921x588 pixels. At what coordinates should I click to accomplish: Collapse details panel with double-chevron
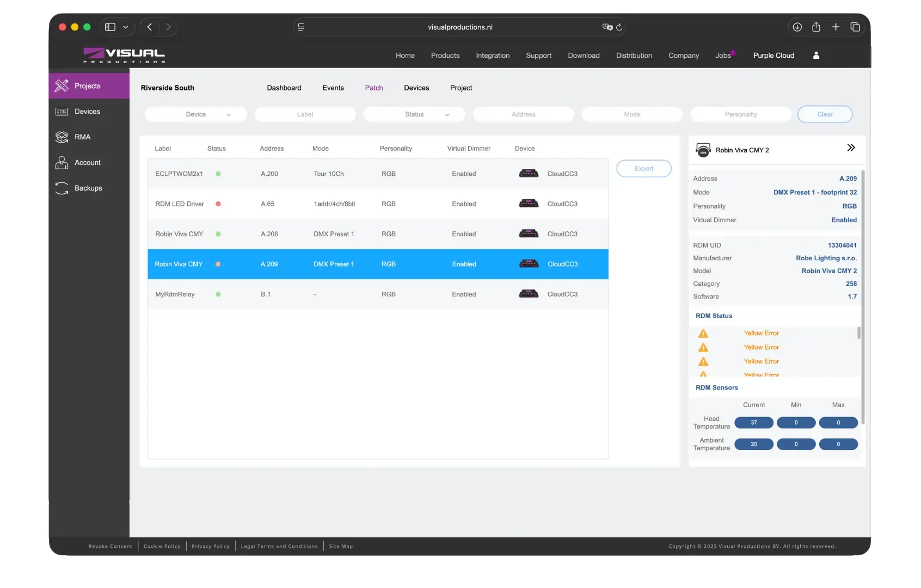pyautogui.click(x=851, y=148)
